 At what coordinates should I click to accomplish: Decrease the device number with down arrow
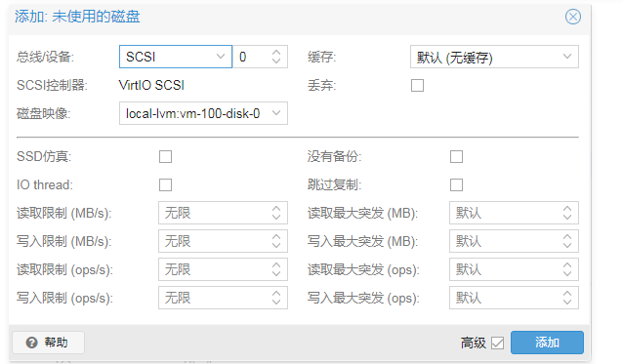coord(276,61)
